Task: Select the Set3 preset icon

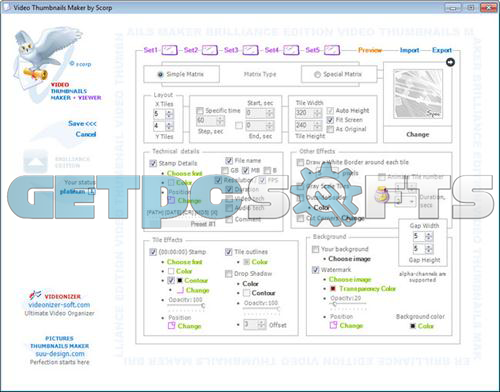Action: click(x=250, y=50)
